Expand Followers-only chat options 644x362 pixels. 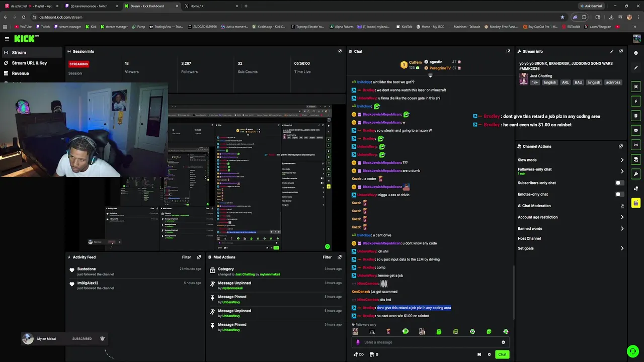[x=622, y=171]
